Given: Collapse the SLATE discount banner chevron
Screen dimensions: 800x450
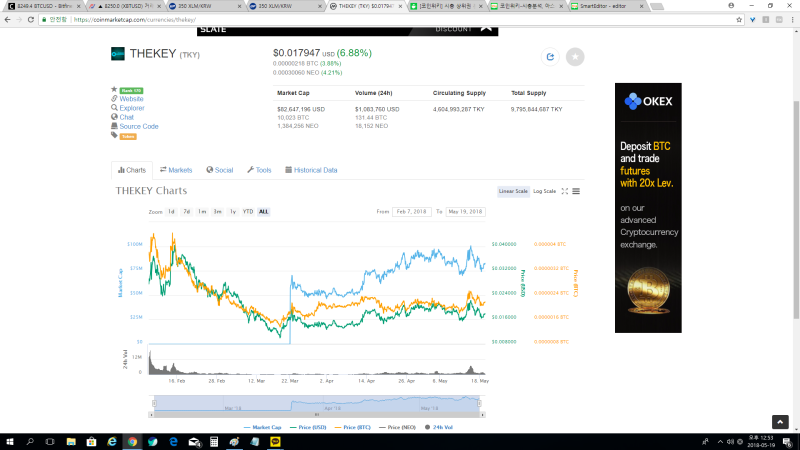Looking at the screenshot, I should [486, 29].
